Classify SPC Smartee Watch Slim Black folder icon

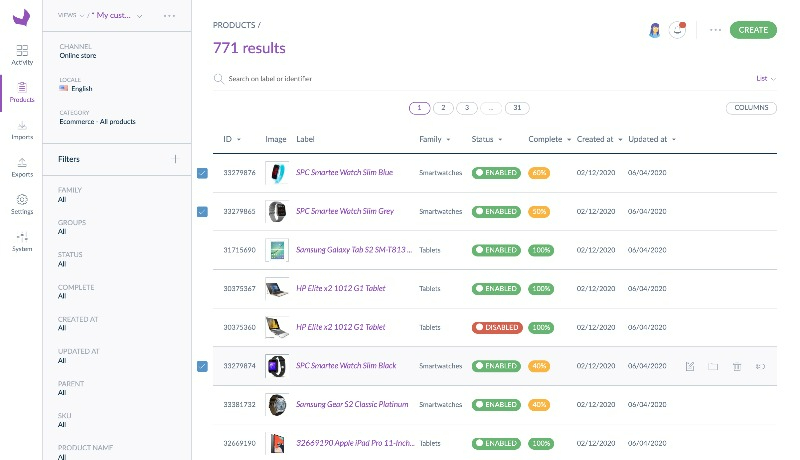coord(713,366)
